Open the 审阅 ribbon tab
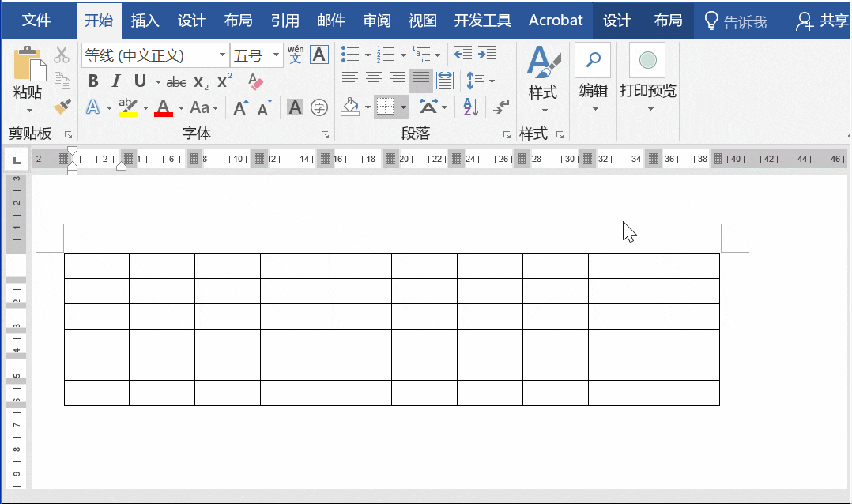Screen dimensions: 852x504 coord(376,21)
